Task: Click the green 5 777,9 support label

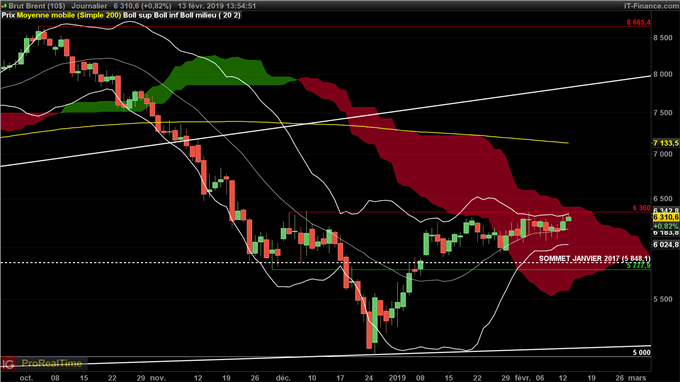Action: 638,265
